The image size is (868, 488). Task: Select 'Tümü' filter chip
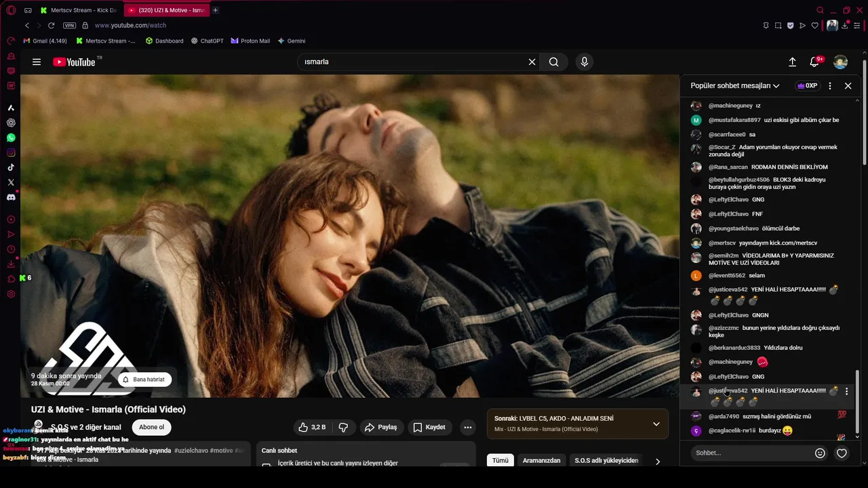[x=500, y=461]
